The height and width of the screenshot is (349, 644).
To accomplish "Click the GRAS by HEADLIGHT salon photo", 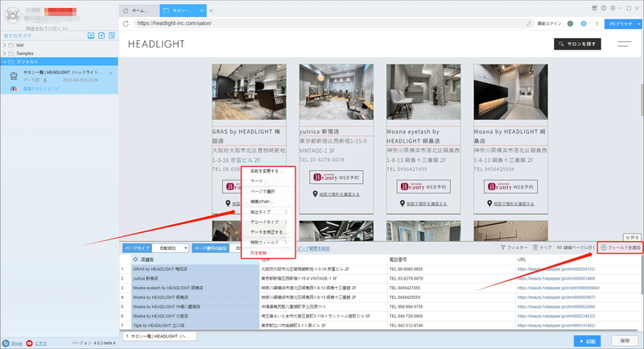I will tap(250, 92).
